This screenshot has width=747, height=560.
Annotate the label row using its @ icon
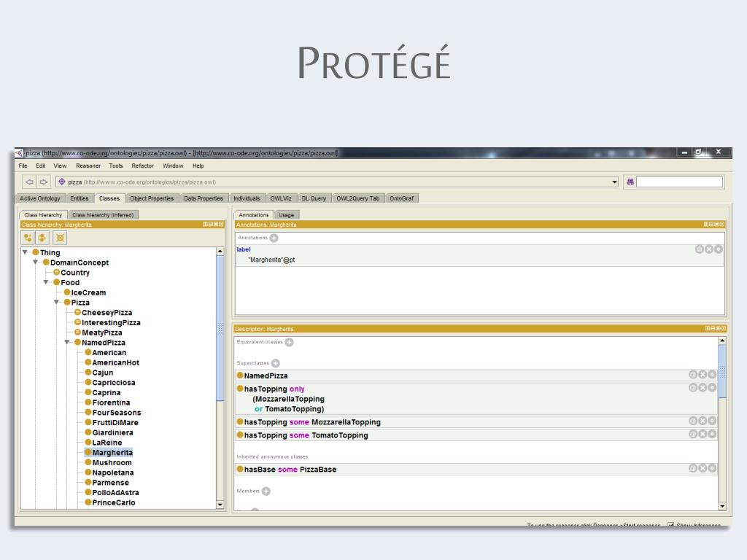pos(700,249)
